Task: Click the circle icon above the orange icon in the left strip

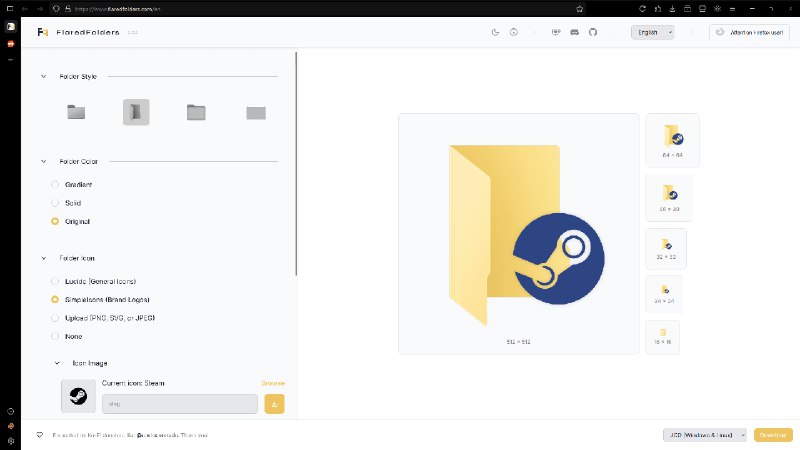Action: (x=11, y=411)
